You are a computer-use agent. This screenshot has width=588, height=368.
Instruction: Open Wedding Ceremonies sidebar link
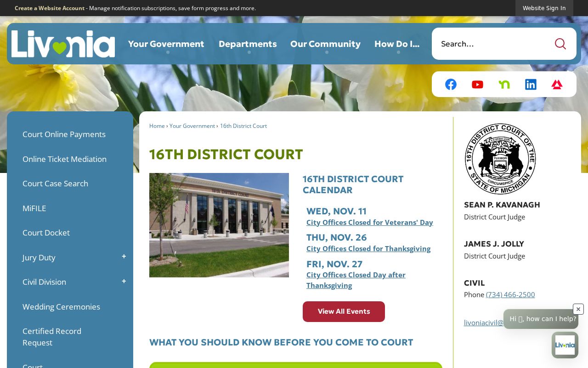click(61, 307)
